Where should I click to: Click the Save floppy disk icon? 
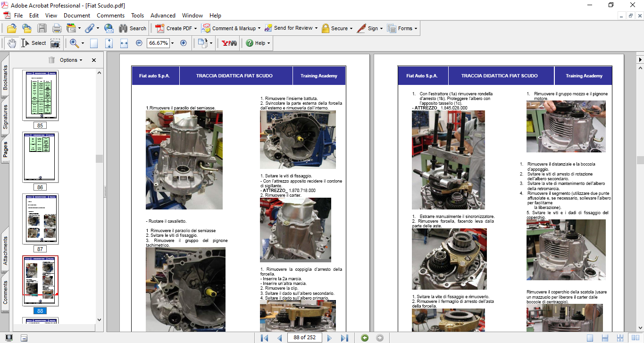[42, 28]
